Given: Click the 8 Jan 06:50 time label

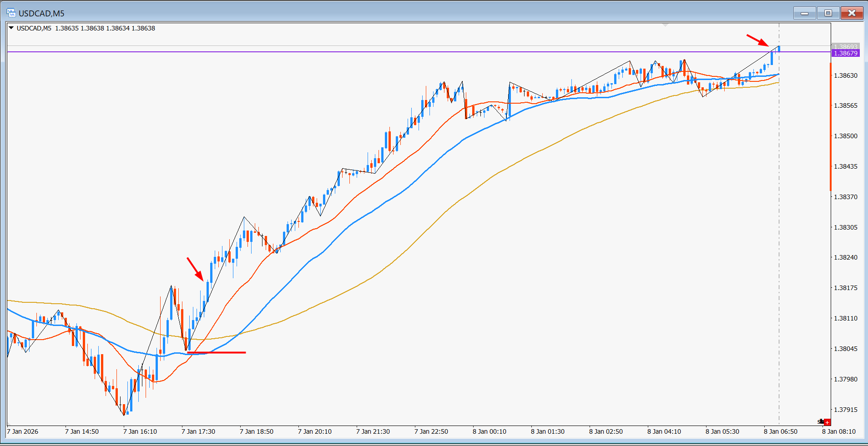Looking at the screenshot, I should pyautogui.click(x=780, y=431).
